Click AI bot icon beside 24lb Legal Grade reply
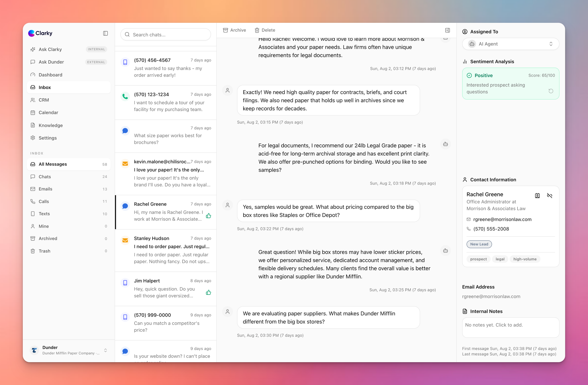The height and width of the screenshot is (385, 588). click(x=445, y=144)
